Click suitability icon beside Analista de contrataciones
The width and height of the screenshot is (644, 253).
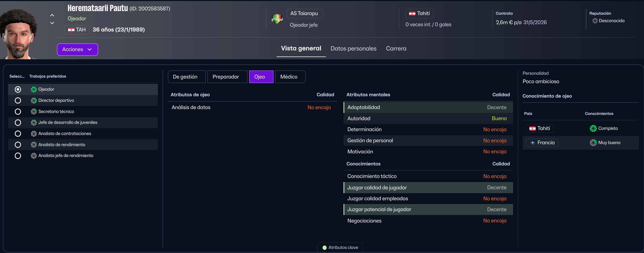(34, 134)
